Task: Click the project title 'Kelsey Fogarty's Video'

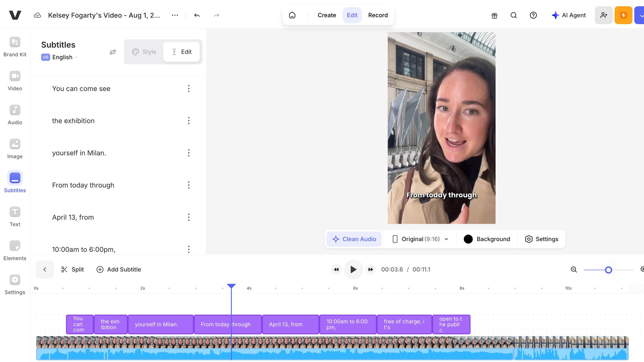Action: pyautogui.click(x=104, y=15)
